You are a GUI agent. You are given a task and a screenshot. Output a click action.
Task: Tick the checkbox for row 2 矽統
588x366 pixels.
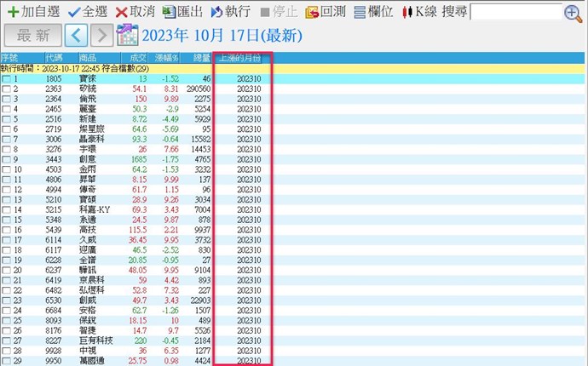7,89
